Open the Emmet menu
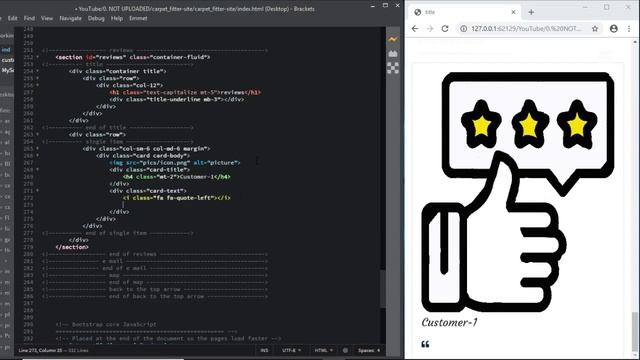The width and height of the screenshot is (640, 360). coord(138,18)
